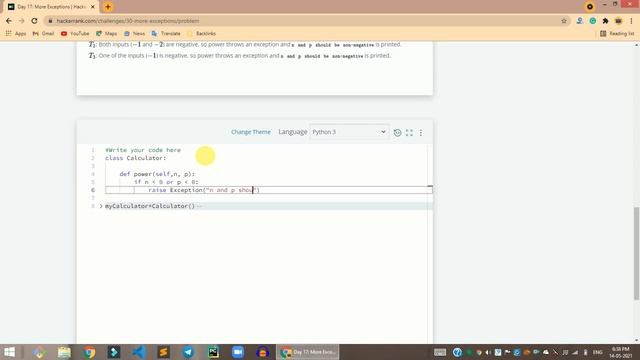The height and width of the screenshot is (360, 640).
Task: Click the 'if n < 0 or p < 0:' line
Action: point(166,182)
